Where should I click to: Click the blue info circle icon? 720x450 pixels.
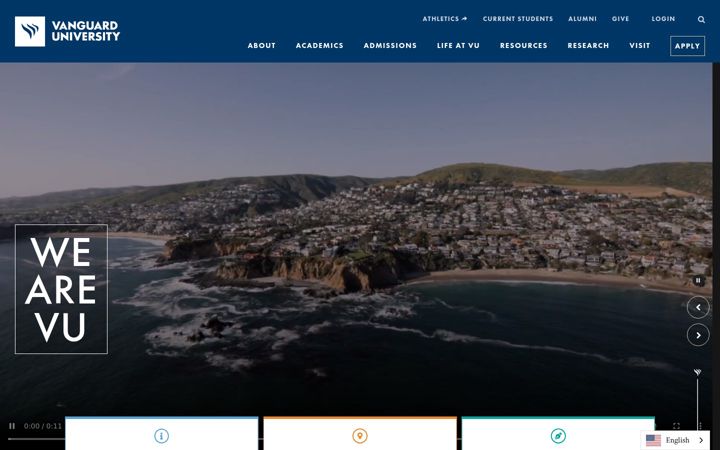point(161,436)
